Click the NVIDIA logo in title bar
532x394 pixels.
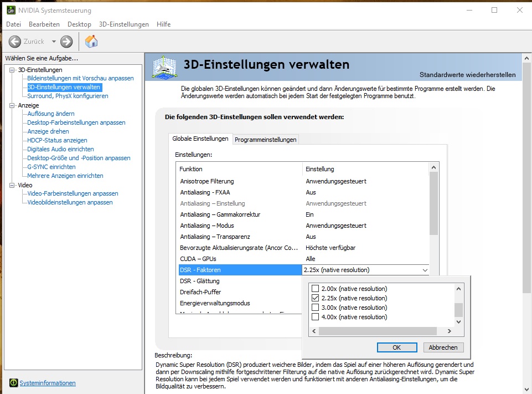coord(11,10)
